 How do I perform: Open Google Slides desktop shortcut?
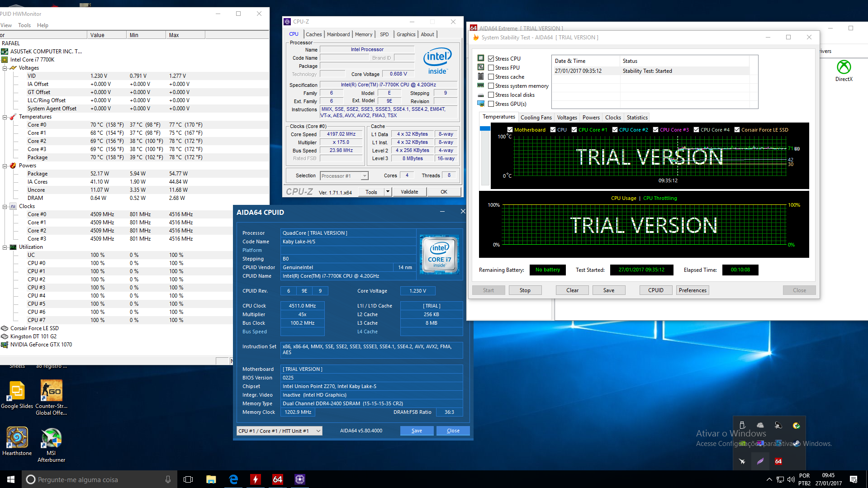click(x=17, y=395)
